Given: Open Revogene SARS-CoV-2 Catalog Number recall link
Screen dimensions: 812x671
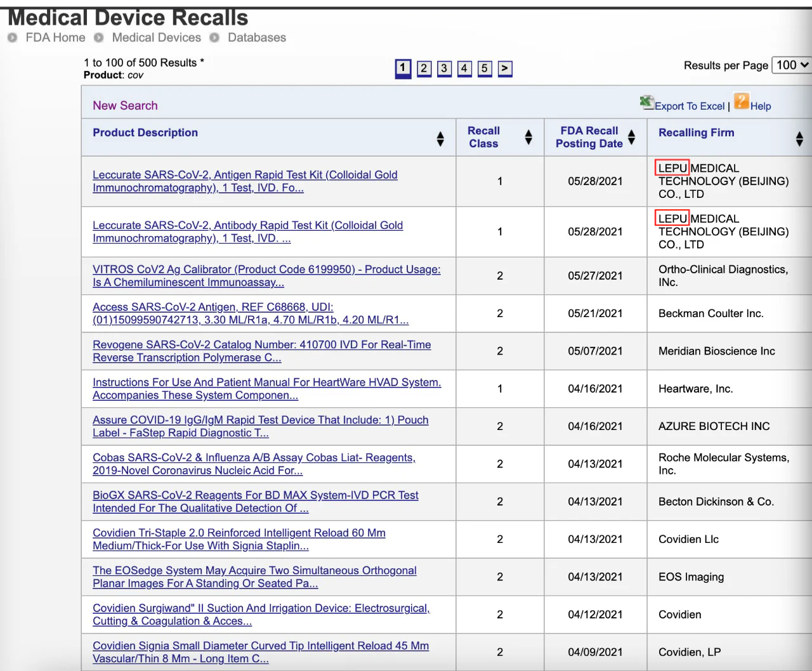Looking at the screenshot, I should pos(261,351).
